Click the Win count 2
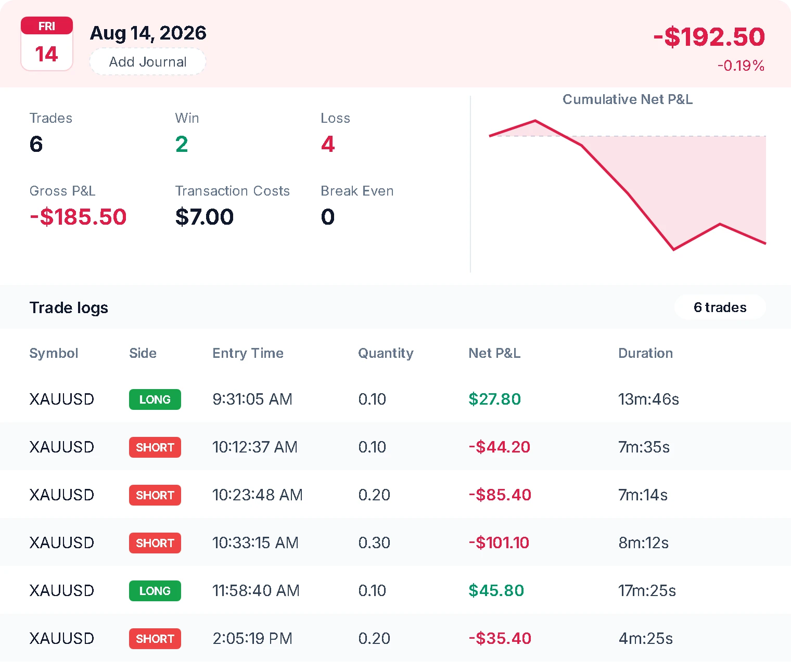The height and width of the screenshot is (672, 791). click(x=182, y=144)
